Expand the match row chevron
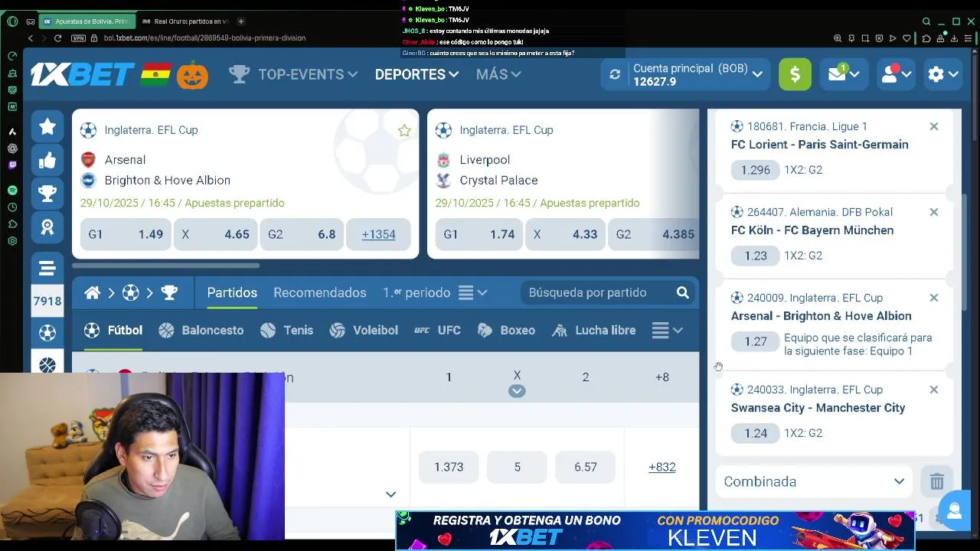The image size is (980, 551). 390,494
